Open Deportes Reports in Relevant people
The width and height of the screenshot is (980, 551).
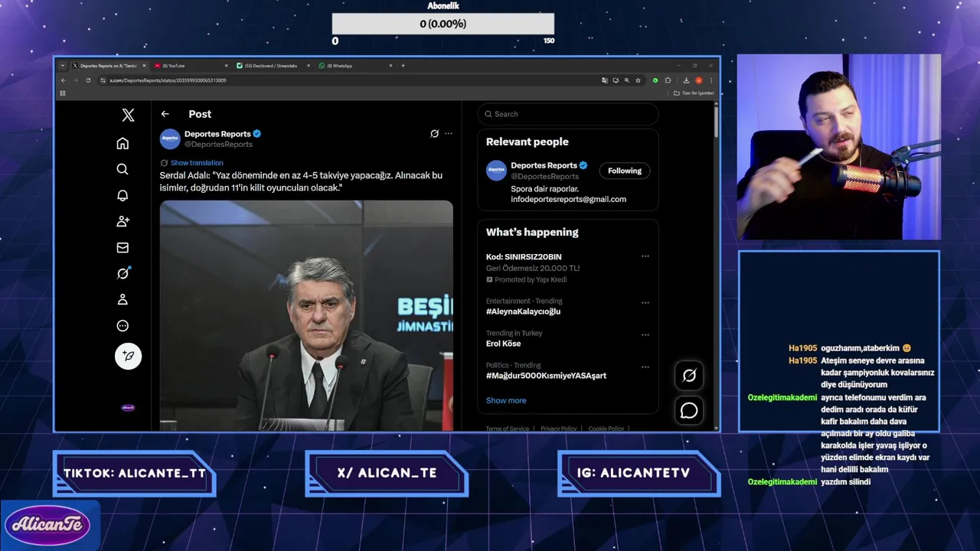coord(544,165)
